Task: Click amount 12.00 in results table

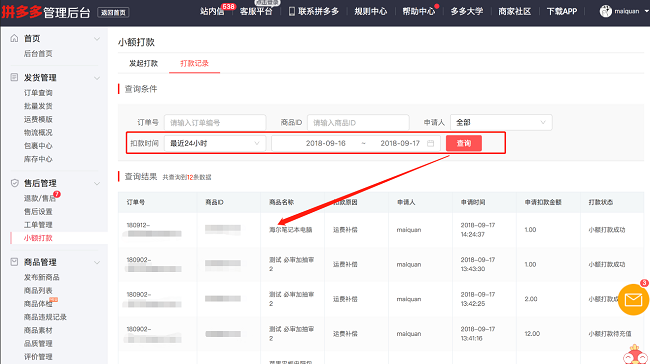Action: coord(532,334)
